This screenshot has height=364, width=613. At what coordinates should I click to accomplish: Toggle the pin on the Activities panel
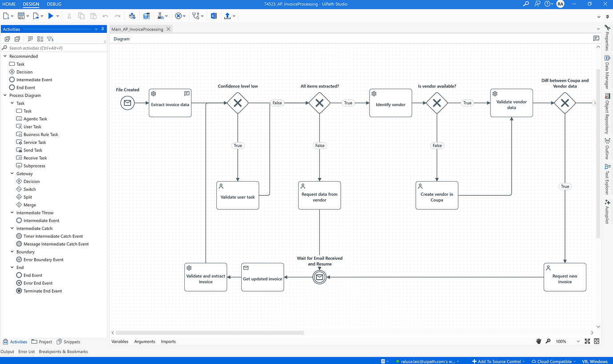tap(102, 29)
